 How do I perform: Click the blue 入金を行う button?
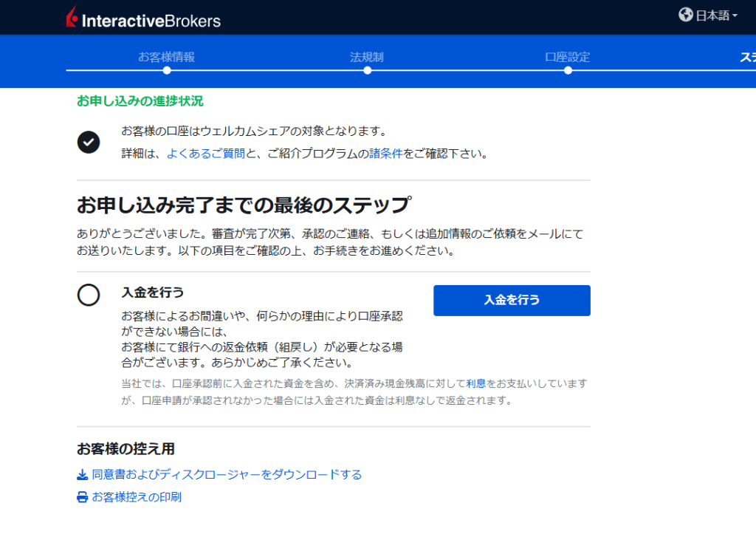coord(512,300)
